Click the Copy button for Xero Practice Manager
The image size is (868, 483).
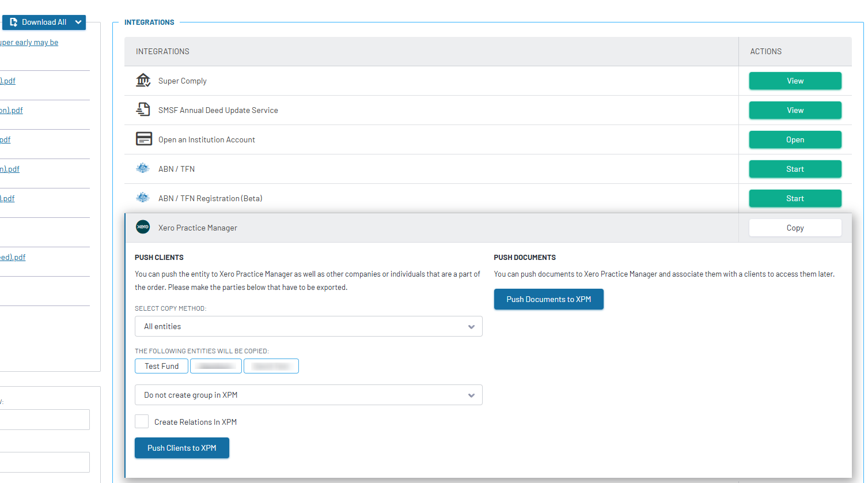(x=795, y=228)
